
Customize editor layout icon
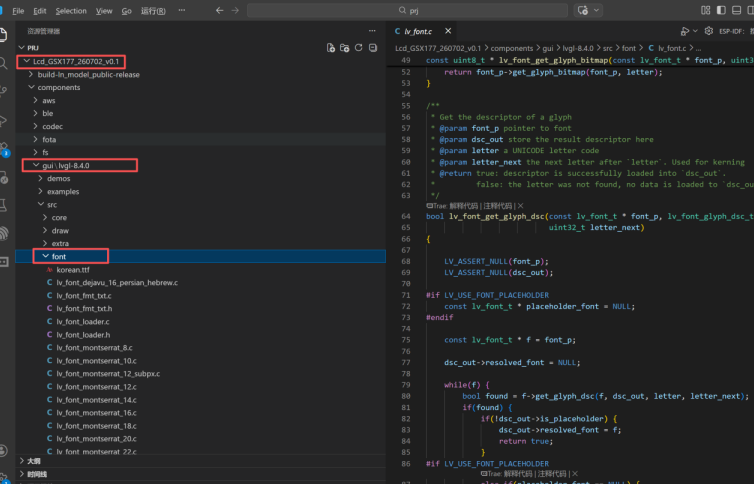(x=705, y=10)
